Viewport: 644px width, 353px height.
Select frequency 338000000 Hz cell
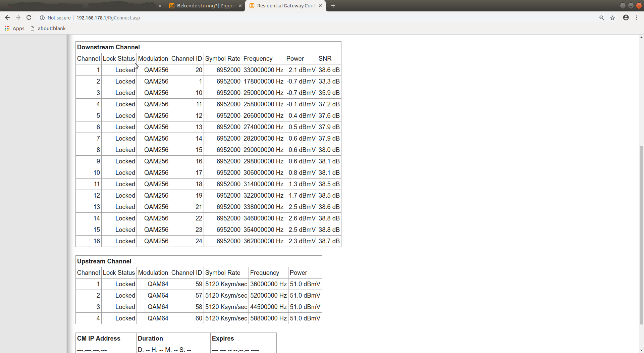263,207
